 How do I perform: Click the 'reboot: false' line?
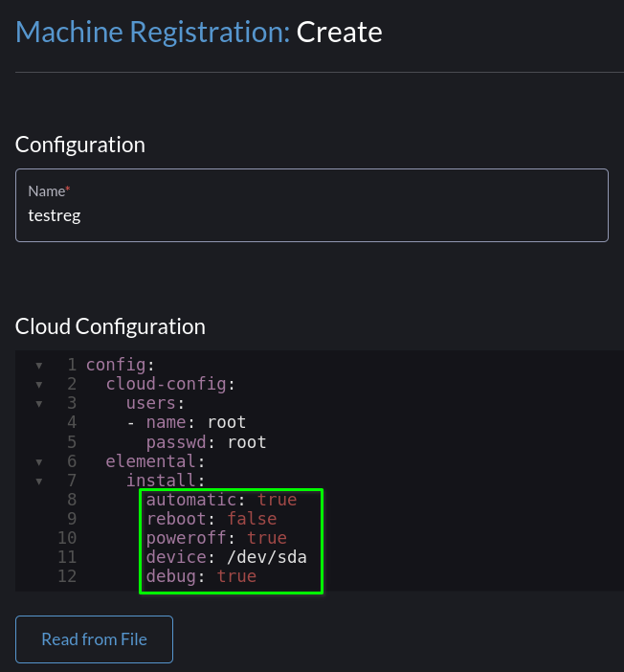(x=212, y=519)
